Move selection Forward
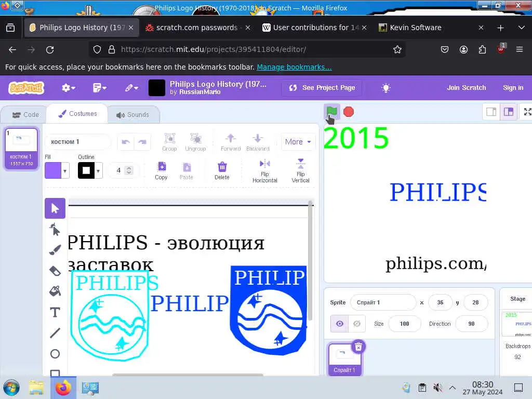 pos(231,142)
